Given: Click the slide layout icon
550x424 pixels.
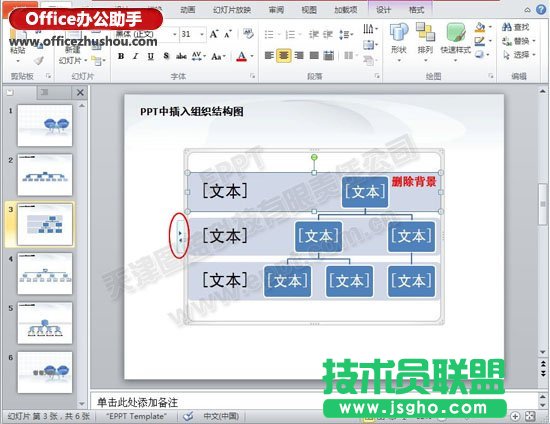Looking at the screenshot, I should 96,47.
